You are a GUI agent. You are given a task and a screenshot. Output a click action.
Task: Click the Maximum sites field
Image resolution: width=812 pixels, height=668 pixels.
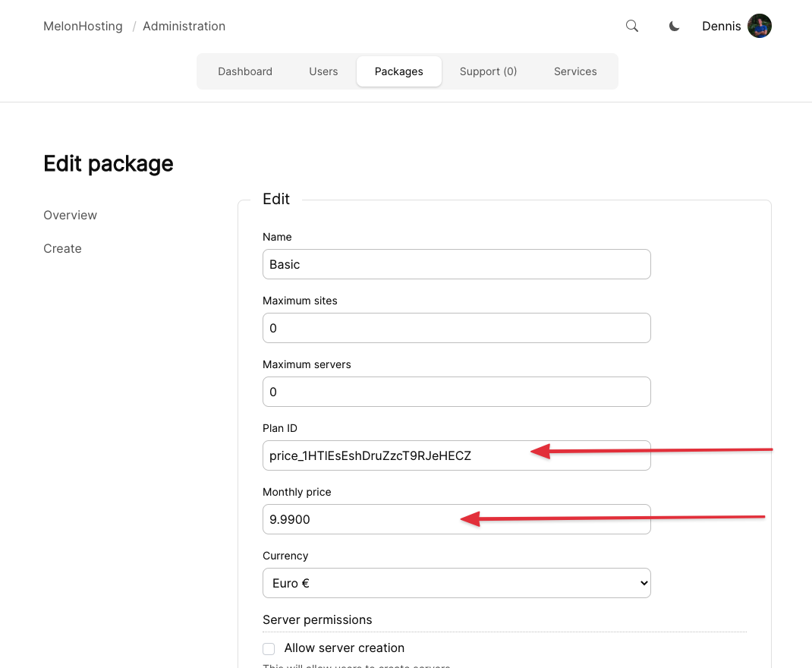click(x=456, y=328)
